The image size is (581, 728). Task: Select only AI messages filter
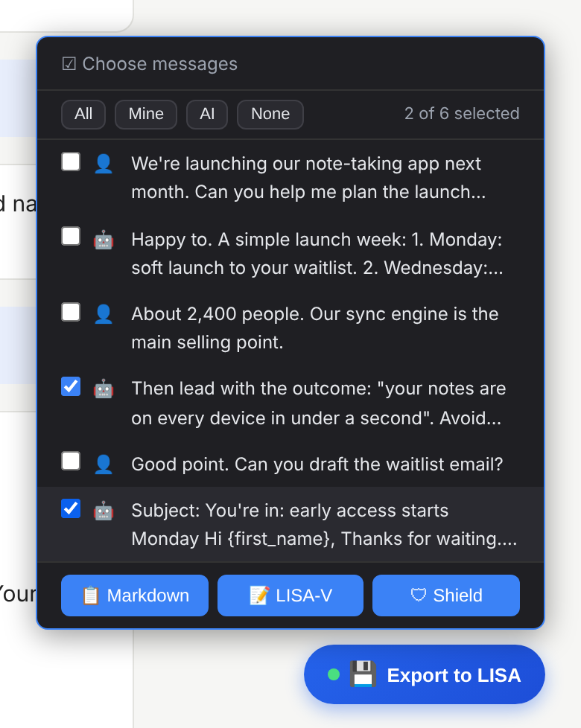coord(207,114)
